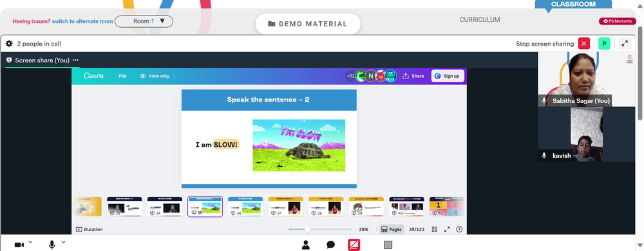Click the 'I am SLOW!' slide text
This screenshot has height=251, width=644.
coord(217,144)
